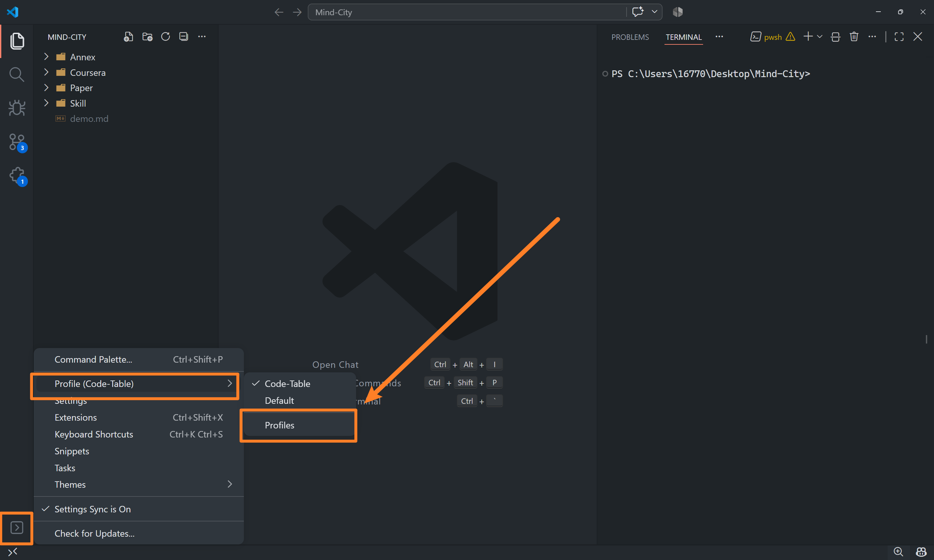Screen dimensions: 934x560
Task: Click the zoom icon in status bar
Action: 899,552
